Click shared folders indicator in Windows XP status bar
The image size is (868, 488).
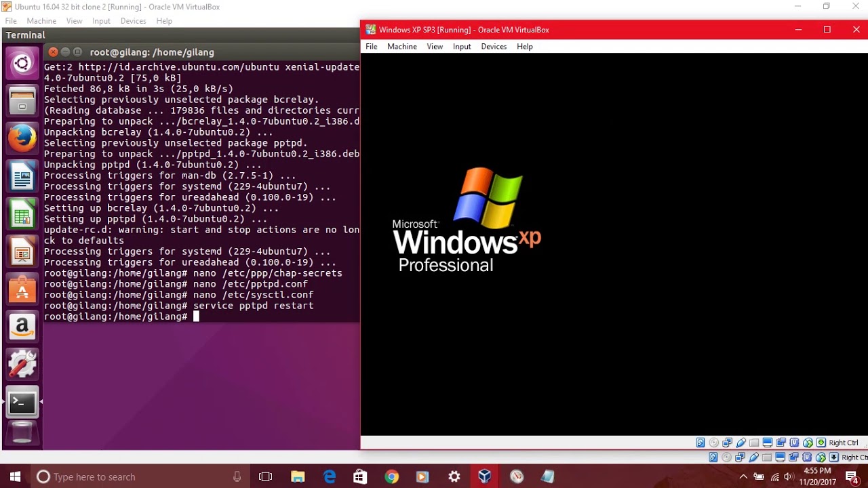(x=754, y=443)
